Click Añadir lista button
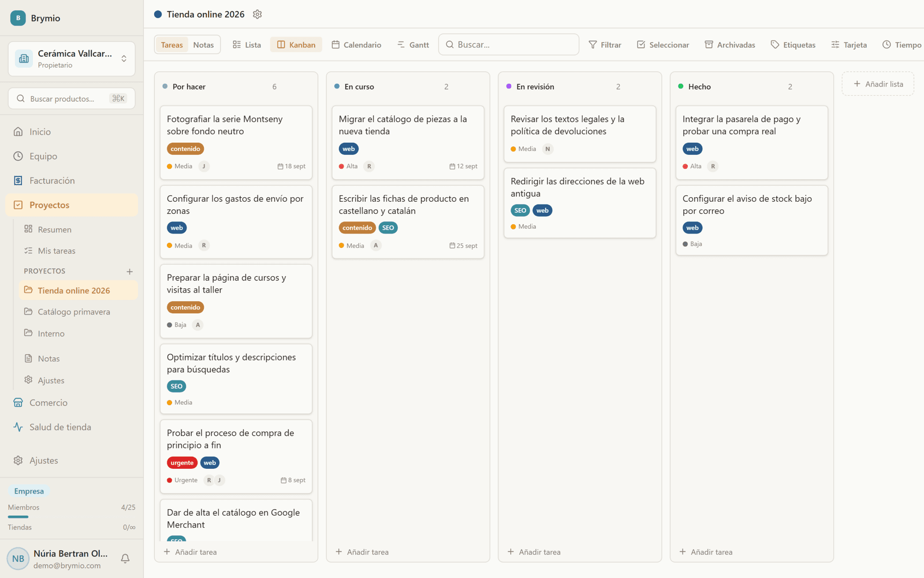The height and width of the screenshot is (578, 924). (x=878, y=84)
